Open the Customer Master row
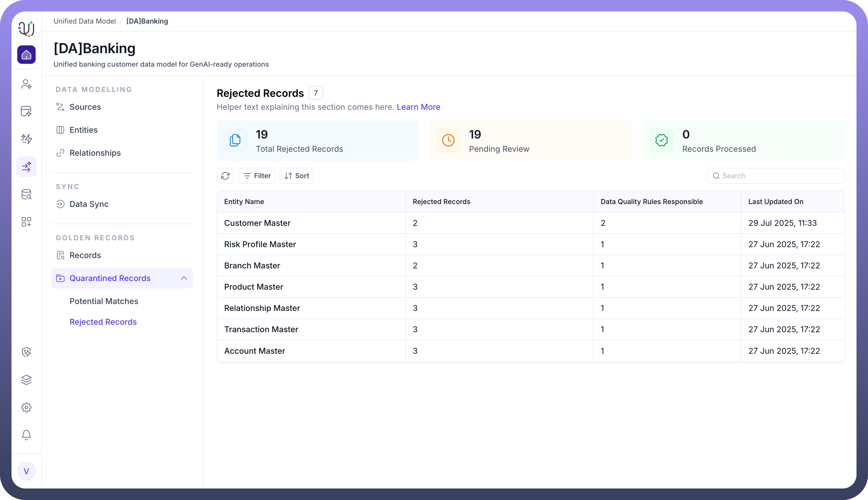 click(x=257, y=223)
